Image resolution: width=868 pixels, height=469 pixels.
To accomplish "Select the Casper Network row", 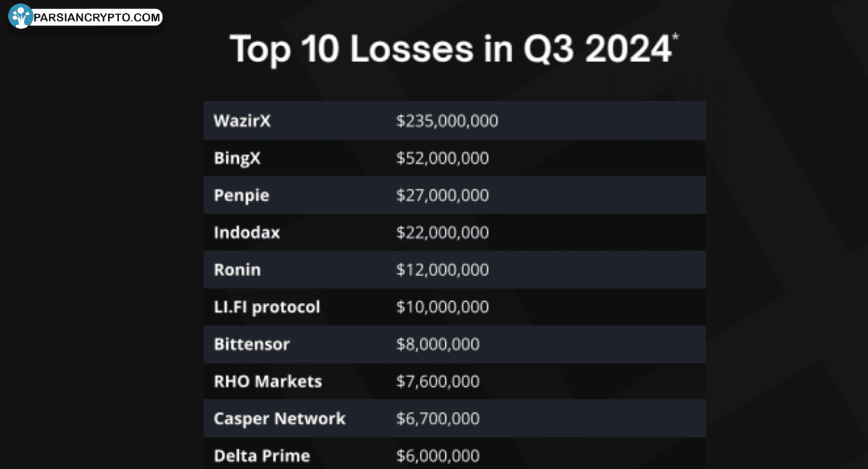I will pos(279,419).
